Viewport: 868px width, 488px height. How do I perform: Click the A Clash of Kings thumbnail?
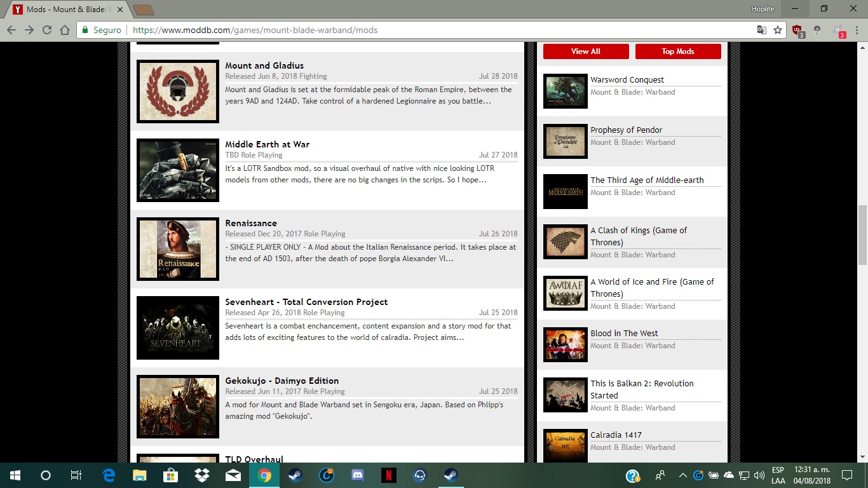click(566, 241)
